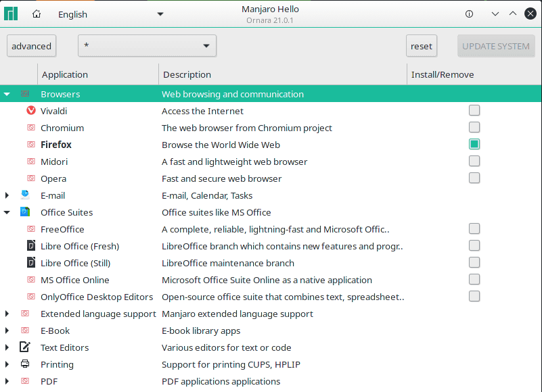Click the PDF category icon

[25, 381]
